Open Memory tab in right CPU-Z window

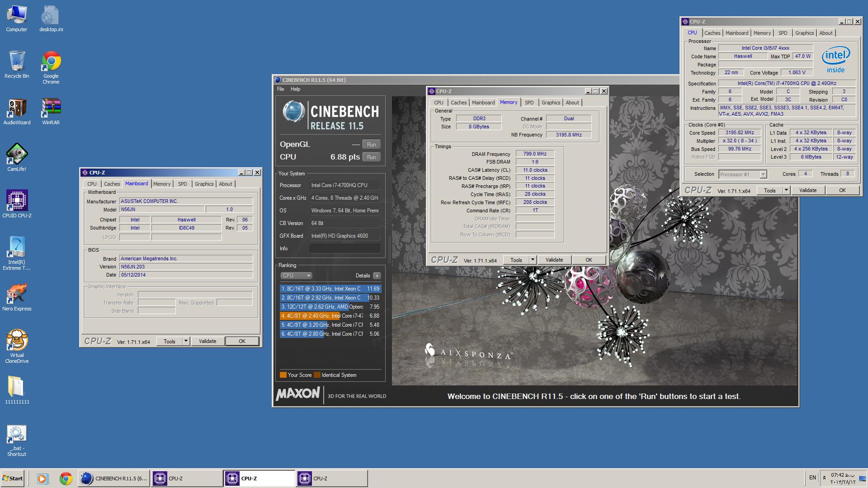click(762, 33)
